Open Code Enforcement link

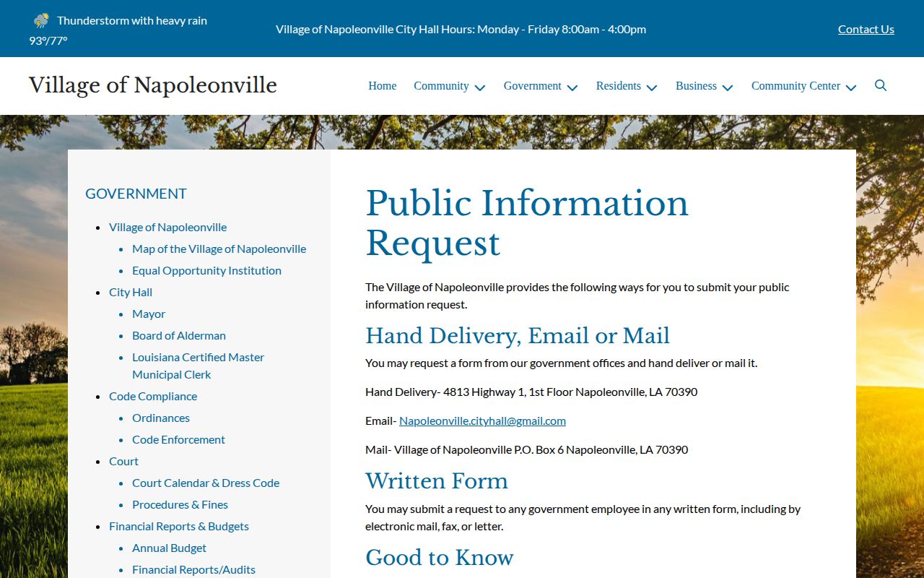[x=178, y=439]
